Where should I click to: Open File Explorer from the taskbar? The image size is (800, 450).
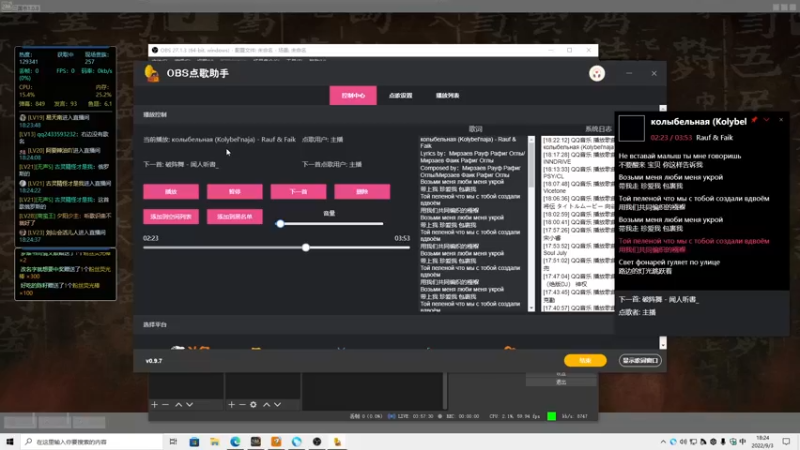pyautogui.click(x=215, y=442)
